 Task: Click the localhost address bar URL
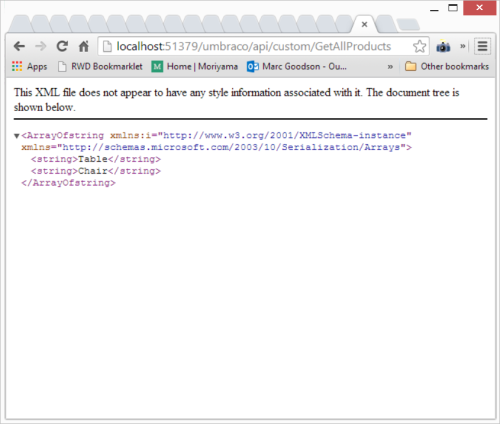pos(254,46)
